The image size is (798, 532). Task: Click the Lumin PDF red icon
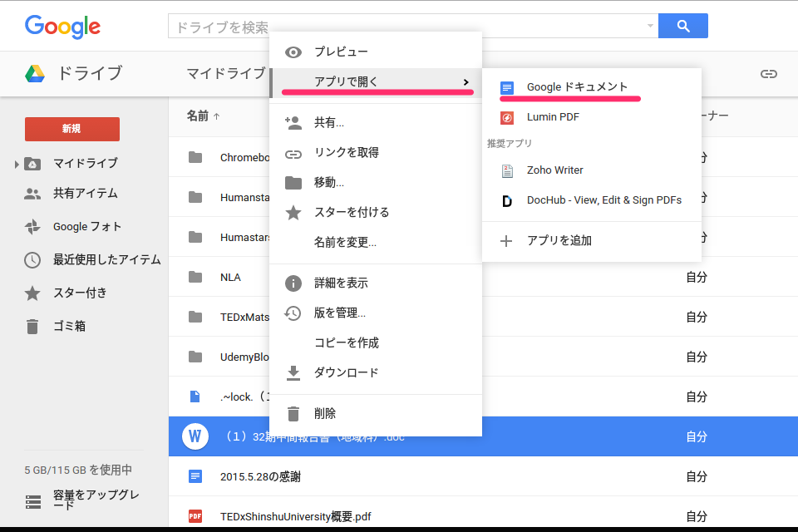(507, 118)
